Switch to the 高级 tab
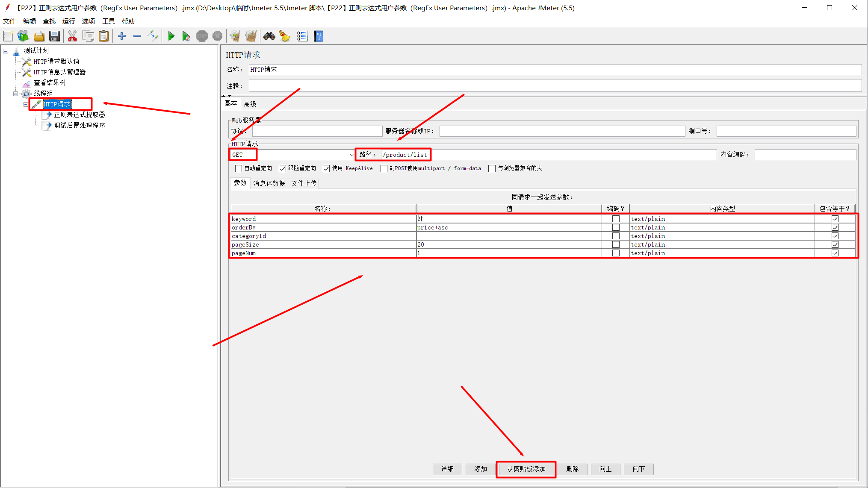 (250, 104)
